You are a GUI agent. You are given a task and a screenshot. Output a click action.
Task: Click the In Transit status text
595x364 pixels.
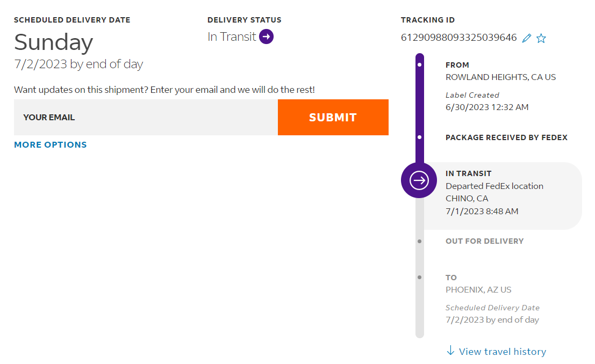point(232,37)
